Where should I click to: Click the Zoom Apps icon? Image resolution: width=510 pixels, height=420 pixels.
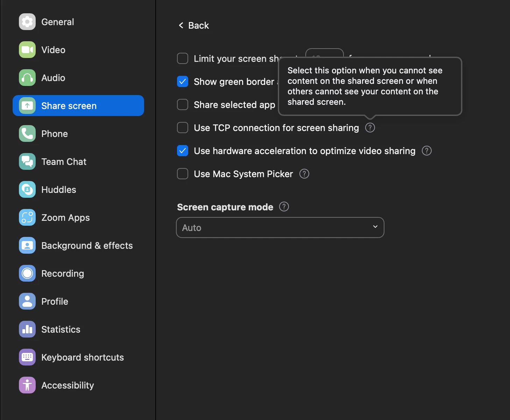tap(27, 217)
